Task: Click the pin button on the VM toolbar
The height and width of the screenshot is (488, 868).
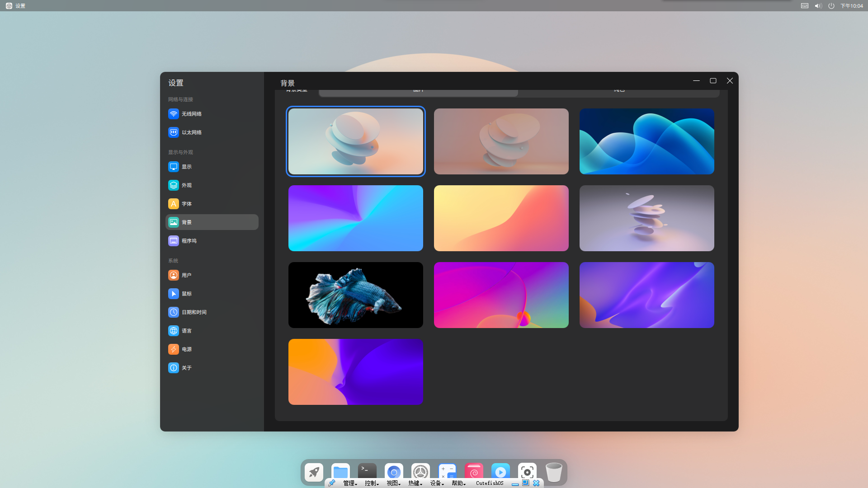Action: (331, 483)
